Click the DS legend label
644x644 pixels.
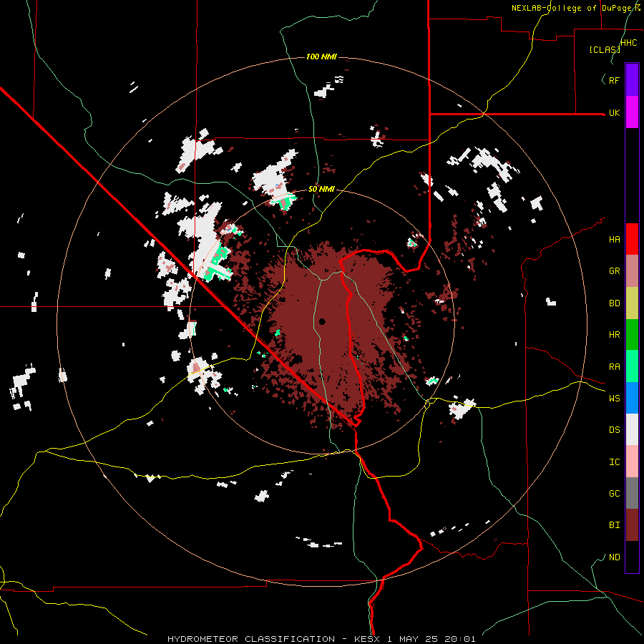tap(614, 430)
